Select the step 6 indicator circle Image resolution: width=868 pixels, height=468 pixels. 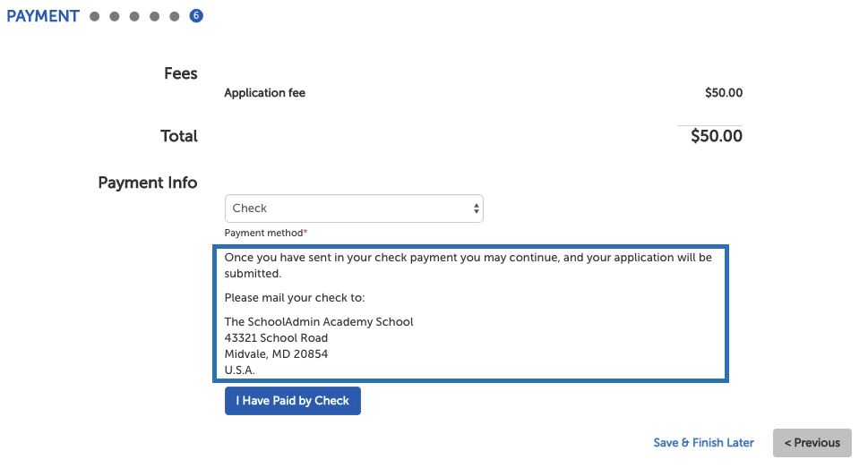click(x=196, y=16)
